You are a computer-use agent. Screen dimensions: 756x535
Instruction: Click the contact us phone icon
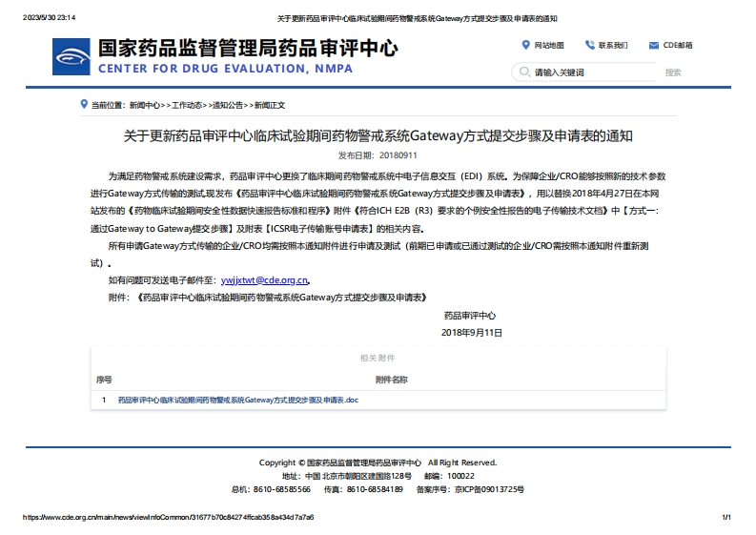(589, 45)
